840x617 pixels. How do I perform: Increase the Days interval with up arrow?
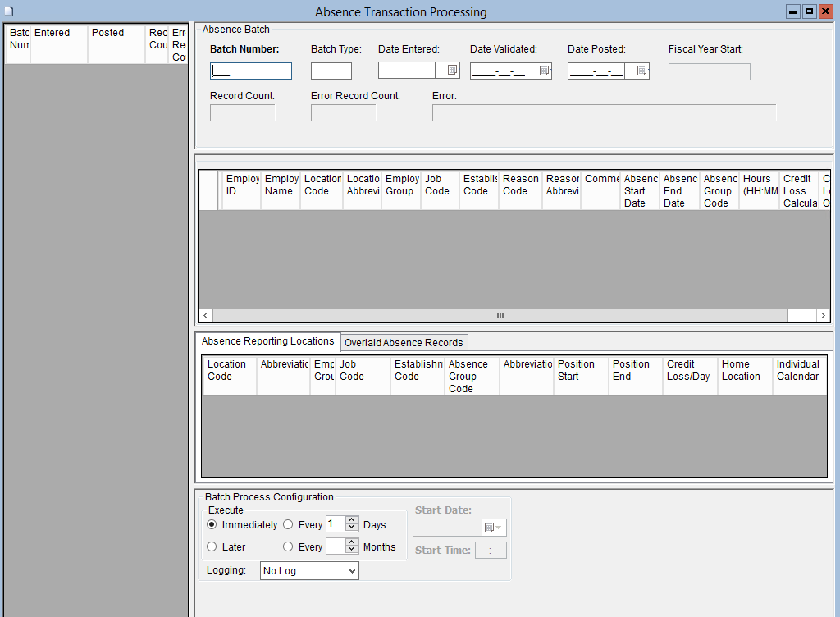click(352, 520)
